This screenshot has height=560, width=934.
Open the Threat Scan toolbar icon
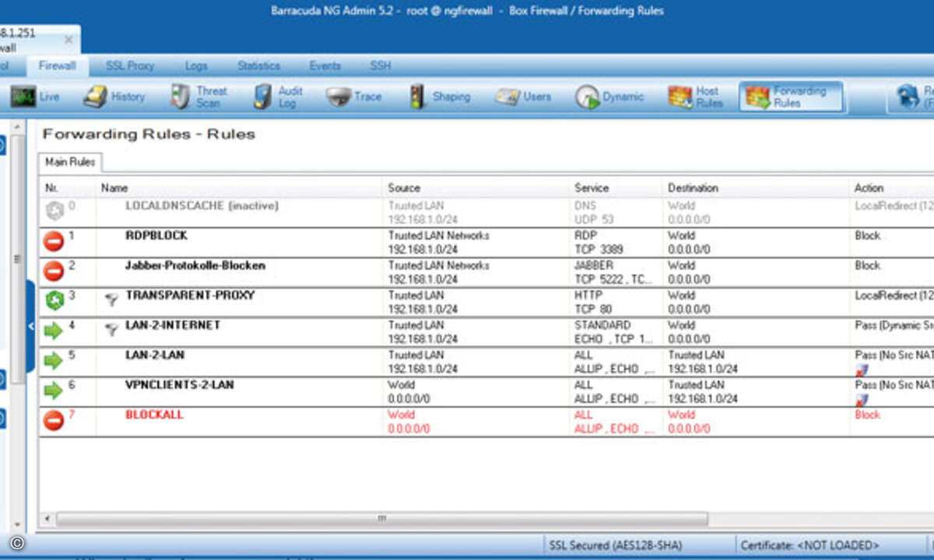180,96
